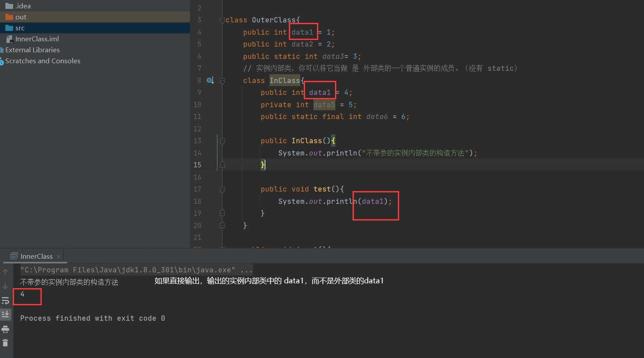The width and height of the screenshot is (644, 358).
Task: Click the Up the Stack Trace arrow
Action: coord(5,272)
